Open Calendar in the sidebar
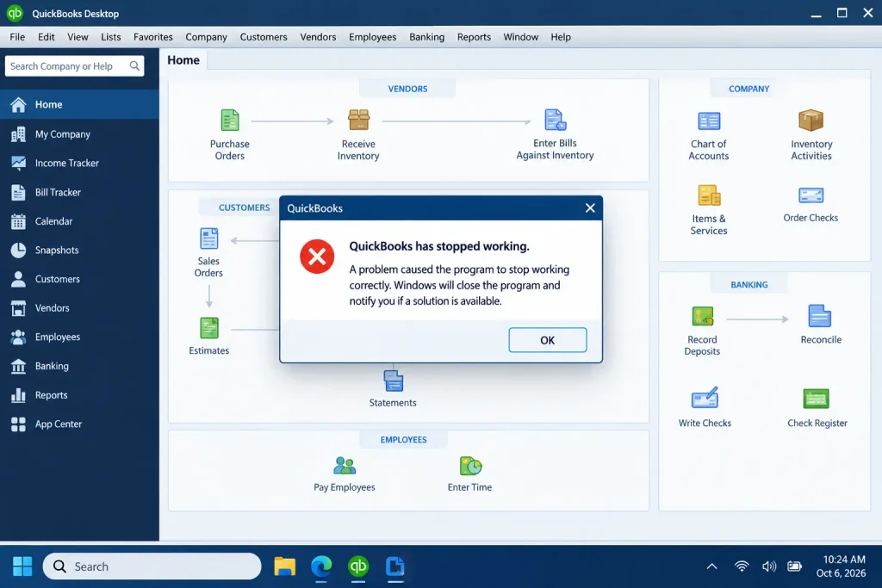The height and width of the screenshot is (588, 882). point(79,221)
